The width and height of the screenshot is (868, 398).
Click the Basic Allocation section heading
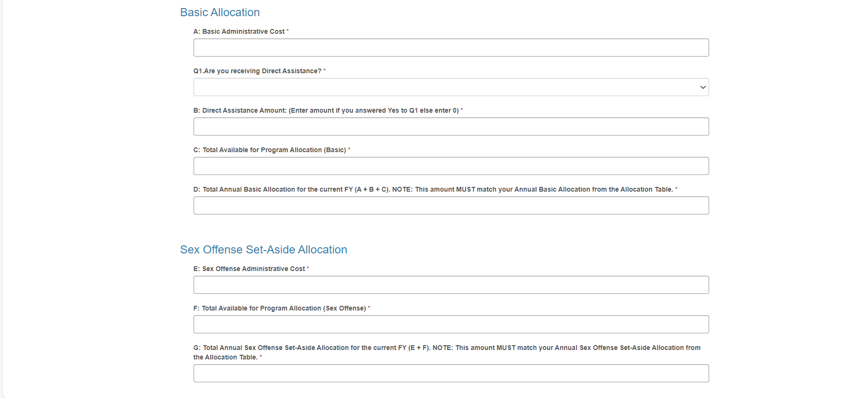(x=220, y=12)
